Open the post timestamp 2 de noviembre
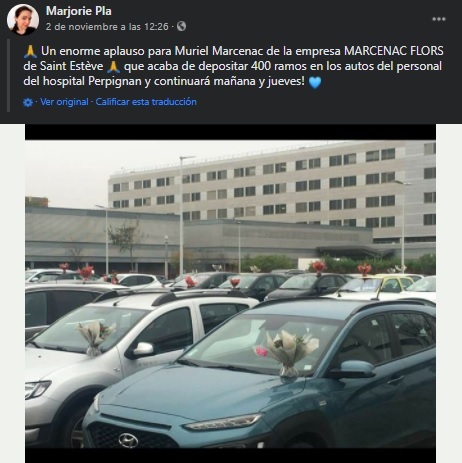The height and width of the screenshot is (463, 462). click(x=107, y=27)
